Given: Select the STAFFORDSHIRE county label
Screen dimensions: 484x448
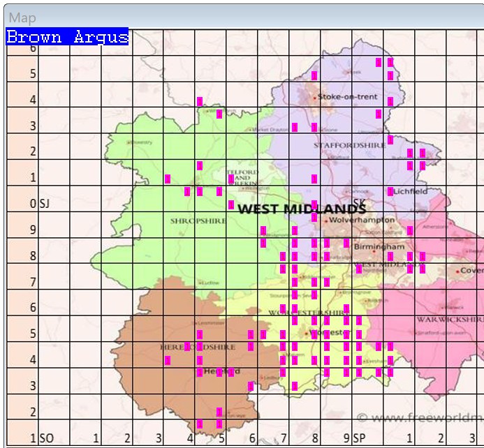Looking at the screenshot, I should tap(339, 145).
